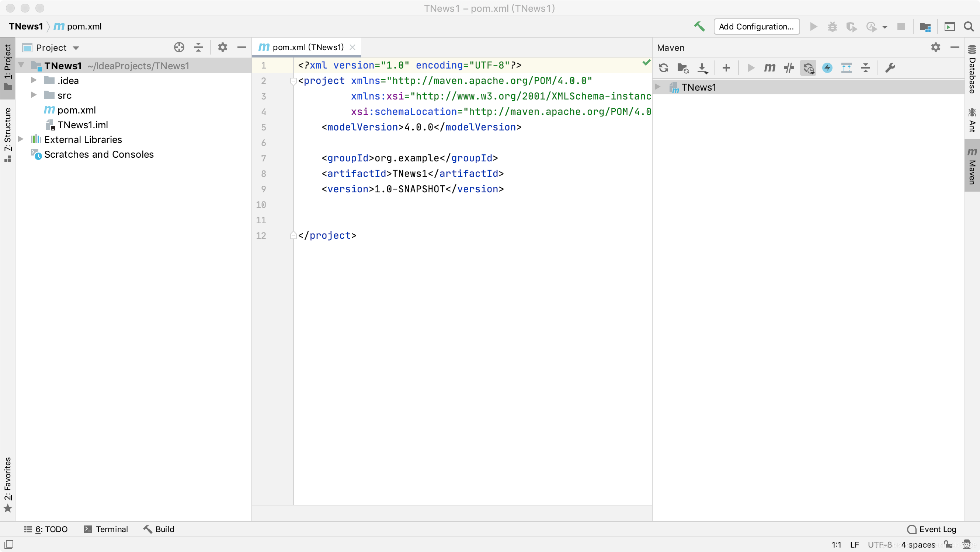
Task: Open Terminal tool window
Action: [x=106, y=529]
